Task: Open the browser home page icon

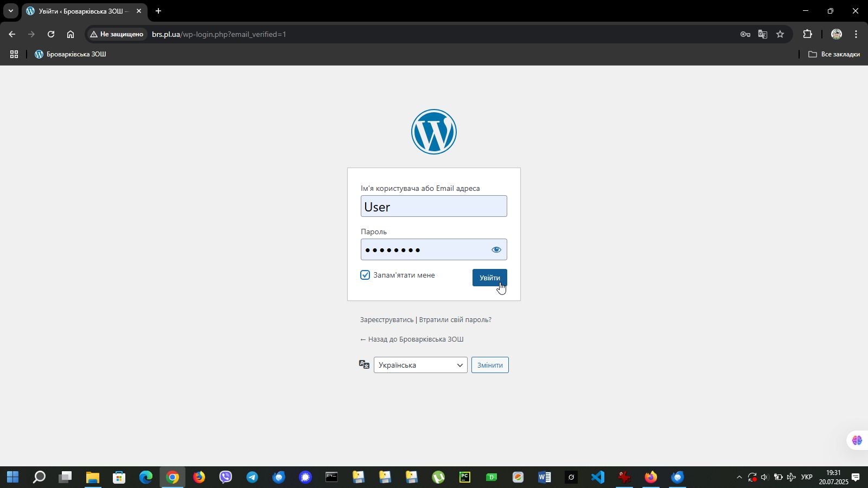Action: click(x=71, y=34)
